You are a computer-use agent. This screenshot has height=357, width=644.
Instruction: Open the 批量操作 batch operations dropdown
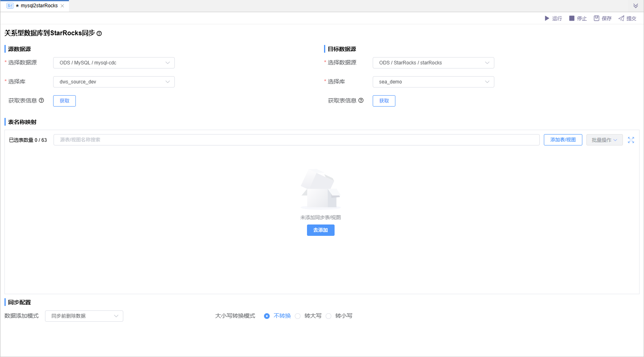604,140
